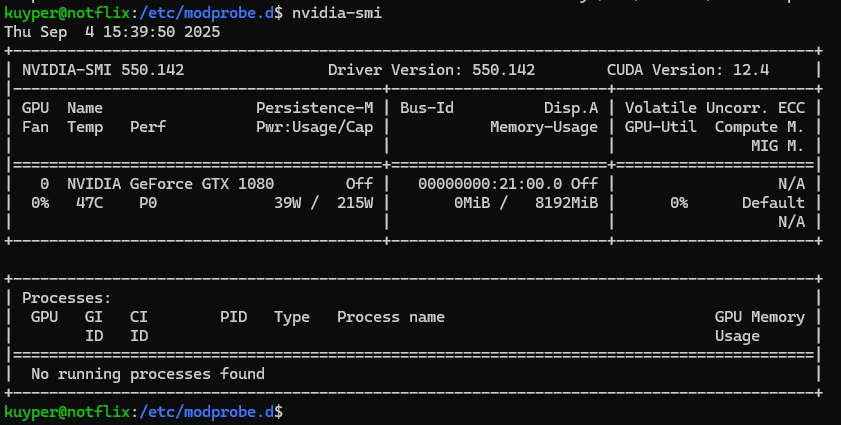This screenshot has width=841, height=425.
Task: Click the Process name column header
Action: coord(390,317)
